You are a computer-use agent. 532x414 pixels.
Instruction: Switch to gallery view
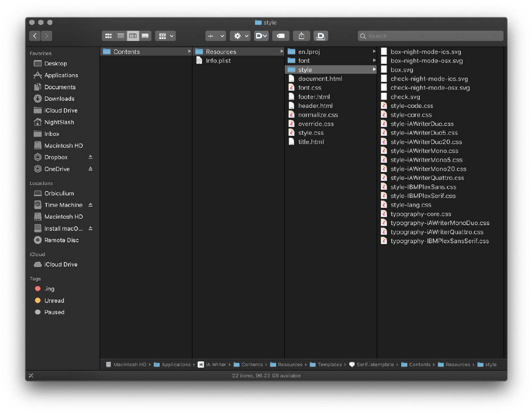(145, 36)
